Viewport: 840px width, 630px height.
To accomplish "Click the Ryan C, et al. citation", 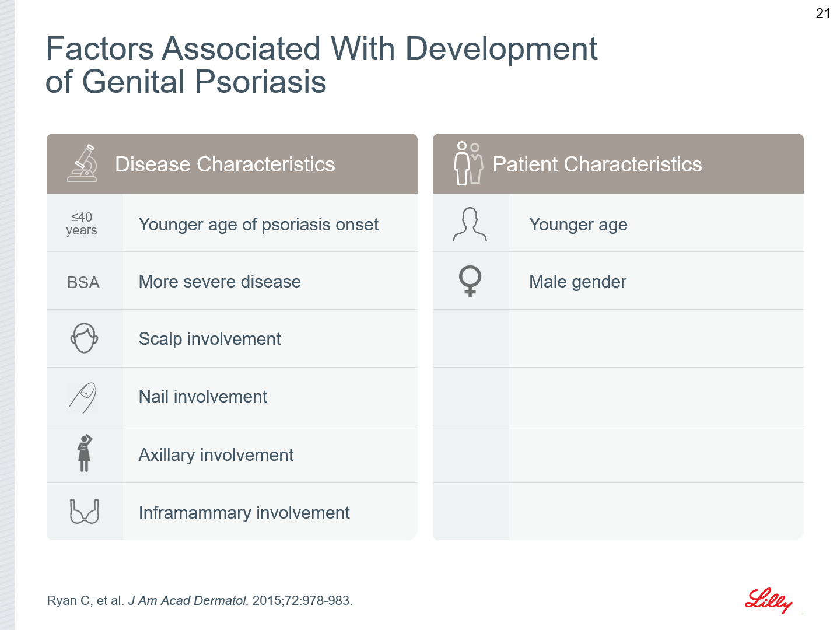I will pyautogui.click(x=200, y=601).
